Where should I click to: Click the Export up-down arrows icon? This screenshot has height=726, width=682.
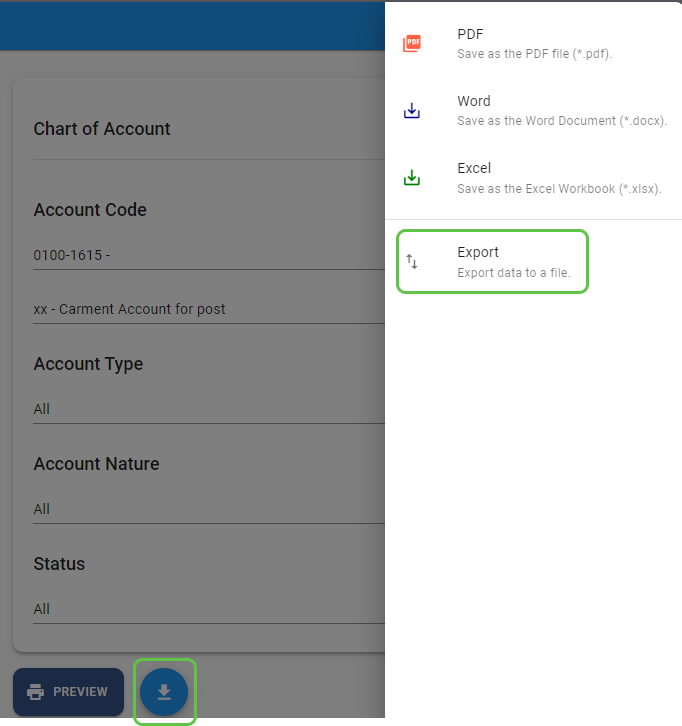point(412,262)
